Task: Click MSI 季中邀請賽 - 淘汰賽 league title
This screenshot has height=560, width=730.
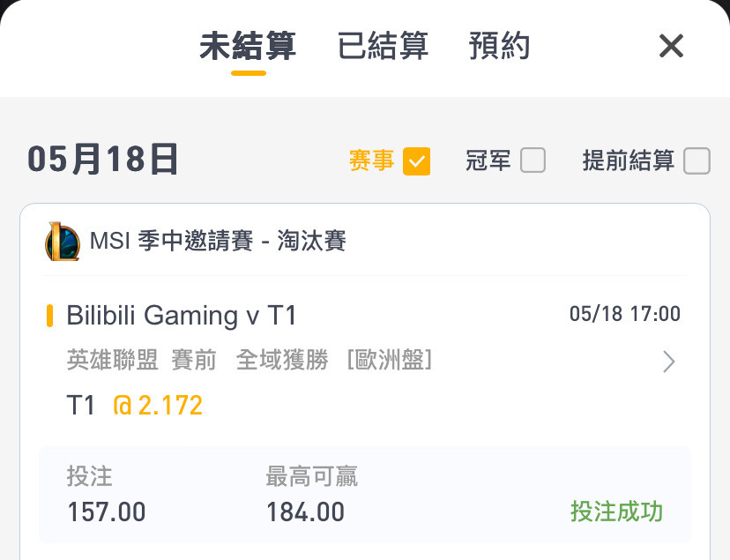Action: click(x=218, y=241)
